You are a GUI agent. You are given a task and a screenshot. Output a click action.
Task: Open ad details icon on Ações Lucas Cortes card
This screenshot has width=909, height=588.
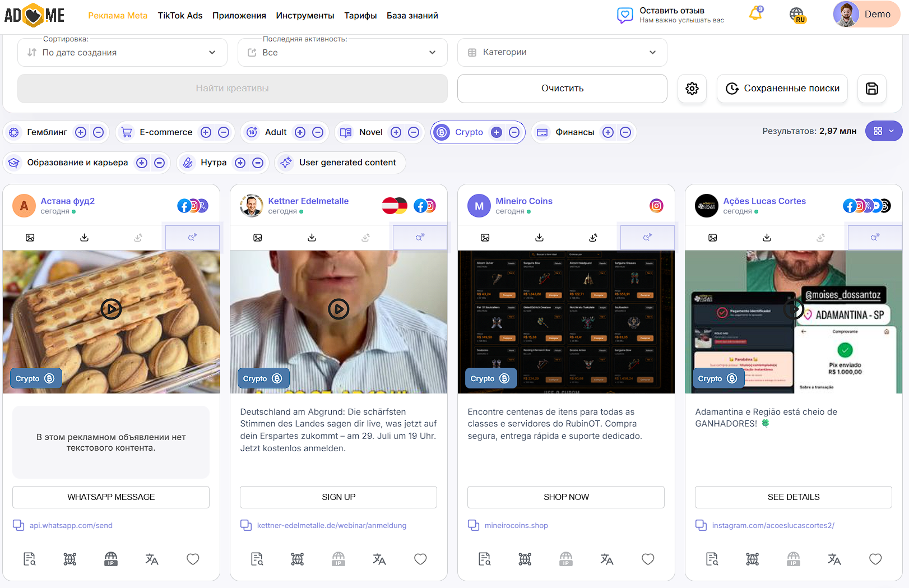[x=712, y=559]
